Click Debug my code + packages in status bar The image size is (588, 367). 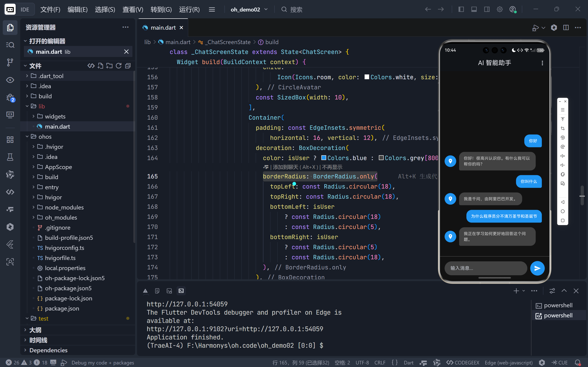click(103, 362)
